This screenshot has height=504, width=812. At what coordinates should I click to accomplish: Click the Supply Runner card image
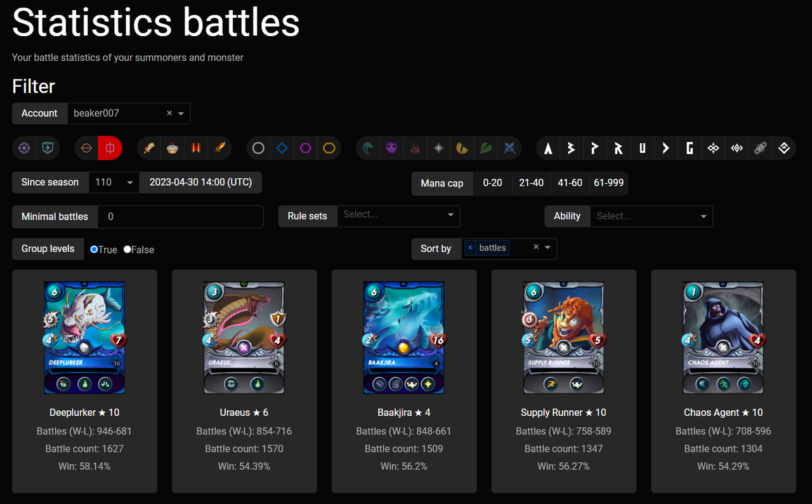564,337
